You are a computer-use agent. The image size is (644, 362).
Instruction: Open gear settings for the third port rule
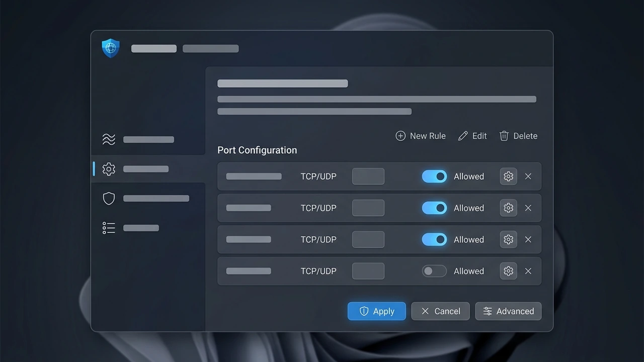(x=508, y=239)
